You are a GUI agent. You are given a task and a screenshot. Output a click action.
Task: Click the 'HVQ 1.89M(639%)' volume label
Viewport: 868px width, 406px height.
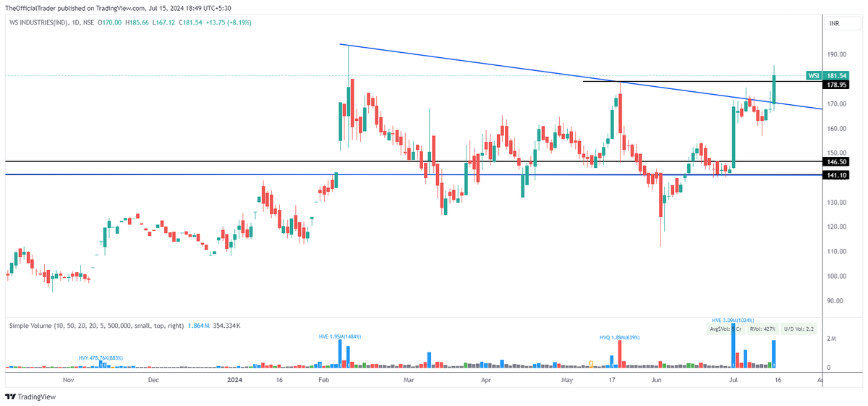(x=619, y=337)
